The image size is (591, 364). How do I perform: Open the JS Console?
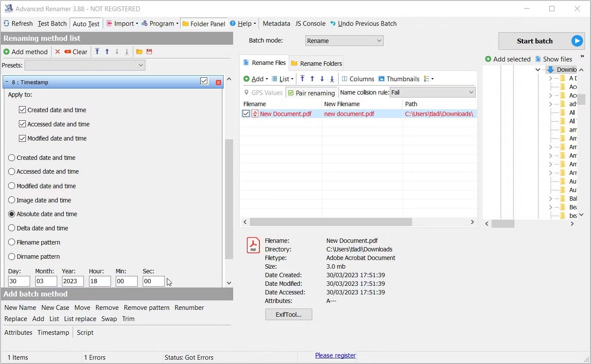tap(310, 24)
